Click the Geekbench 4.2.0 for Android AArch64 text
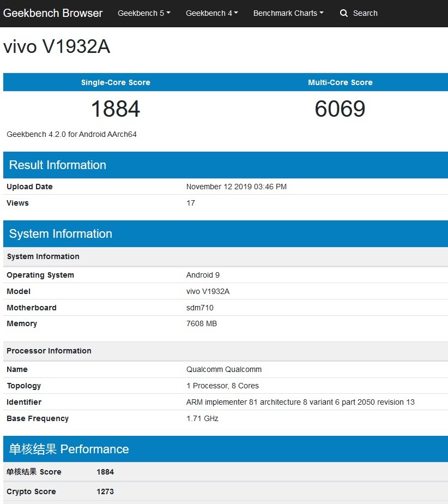Viewport: 448px width, 504px height. (71, 134)
